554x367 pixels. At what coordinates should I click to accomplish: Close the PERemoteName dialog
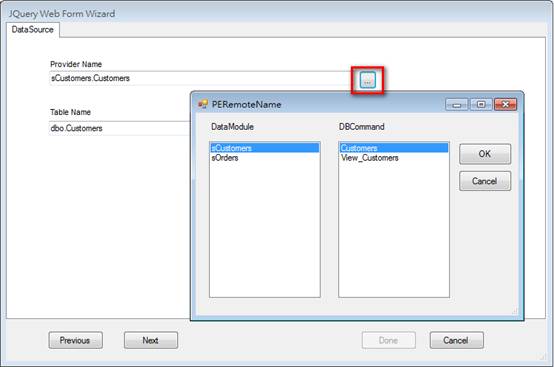pos(505,105)
